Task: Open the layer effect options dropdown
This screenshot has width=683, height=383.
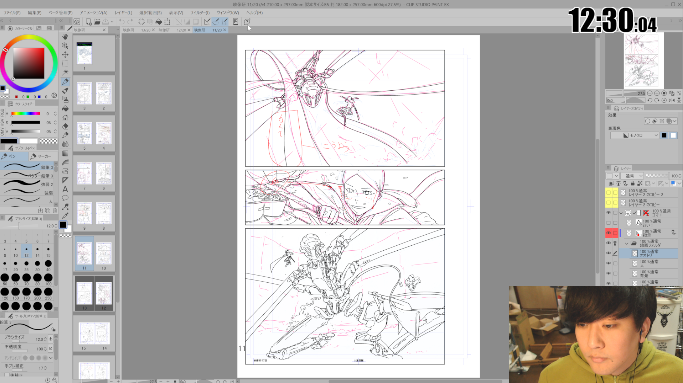Action: pos(674,121)
